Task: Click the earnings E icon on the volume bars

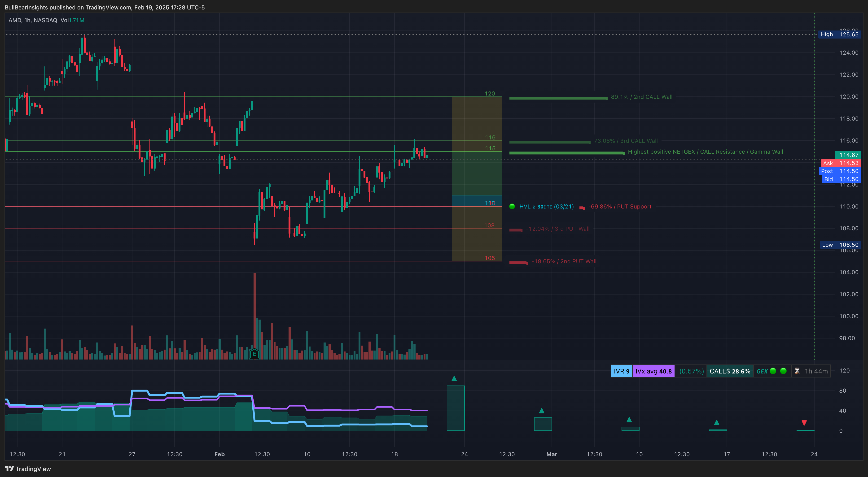Action: (x=254, y=354)
